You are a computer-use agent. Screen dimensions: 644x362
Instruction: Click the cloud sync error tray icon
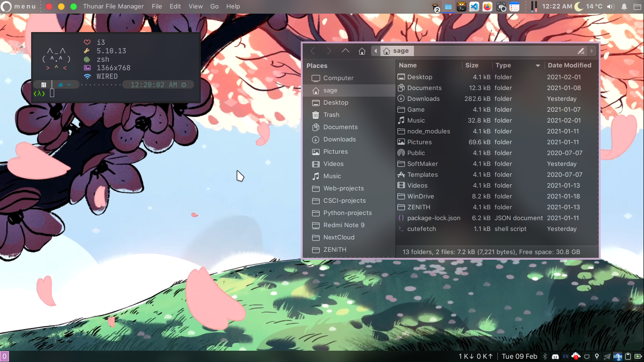coord(576,356)
